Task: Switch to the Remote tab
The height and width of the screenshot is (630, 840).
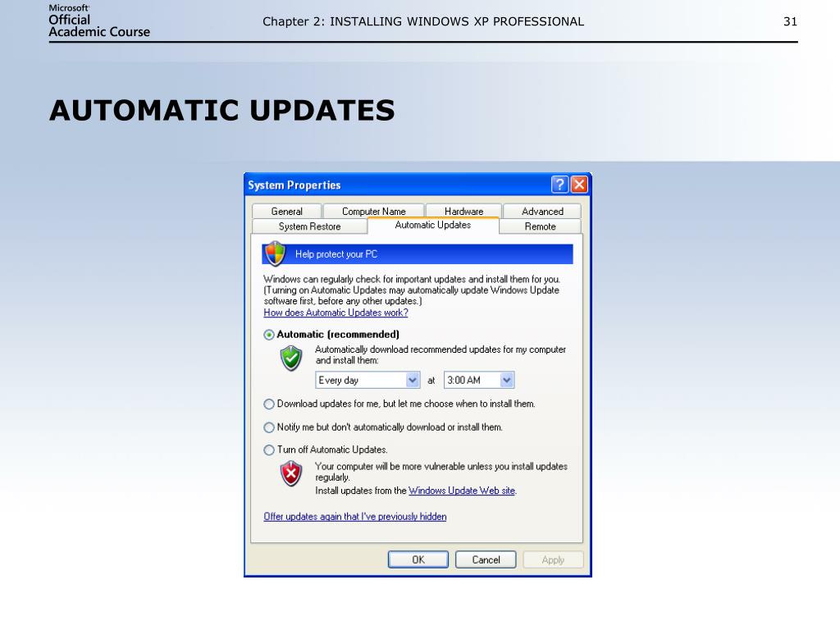Action: 540,226
